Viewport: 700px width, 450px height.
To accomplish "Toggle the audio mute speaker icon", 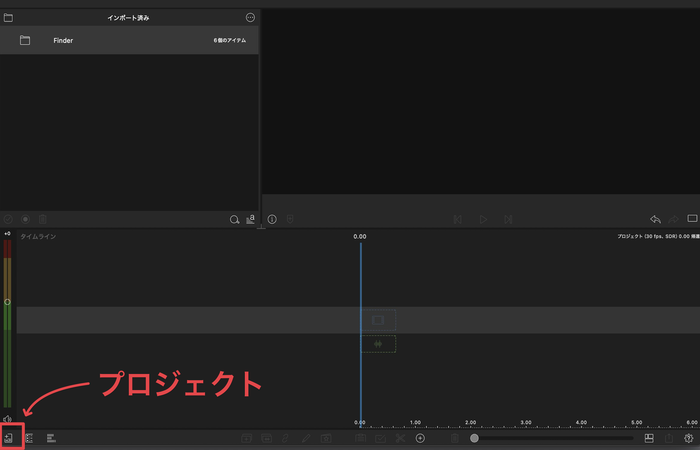I will 7,419.
